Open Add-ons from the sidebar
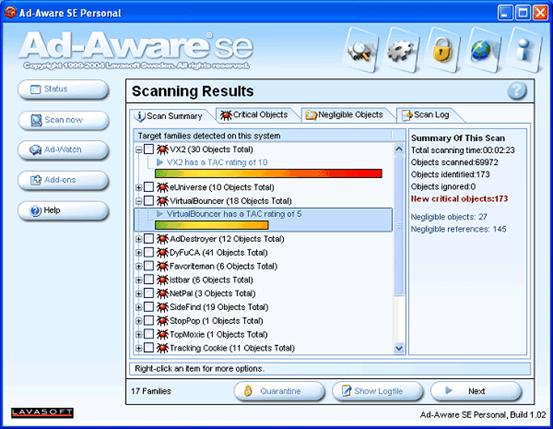This screenshot has width=553, height=429. (x=63, y=180)
